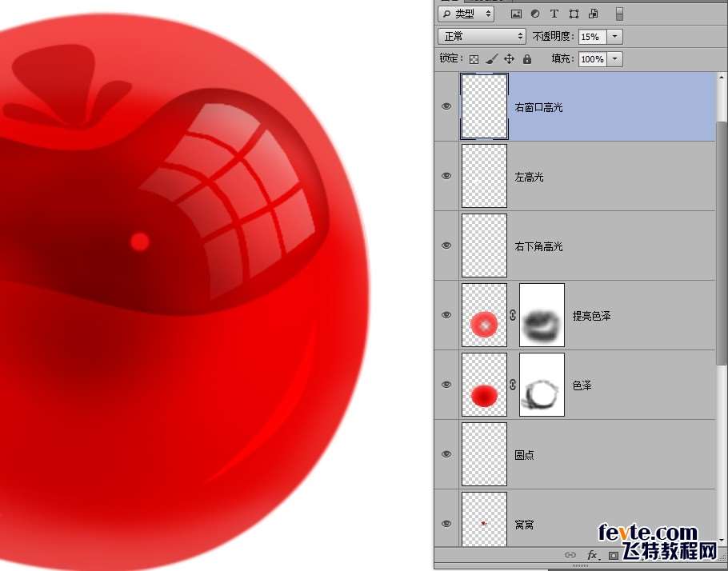This screenshot has width=728, height=571.
Task: Select the 提亮色泽 layer thumbnail
Action: click(x=484, y=315)
